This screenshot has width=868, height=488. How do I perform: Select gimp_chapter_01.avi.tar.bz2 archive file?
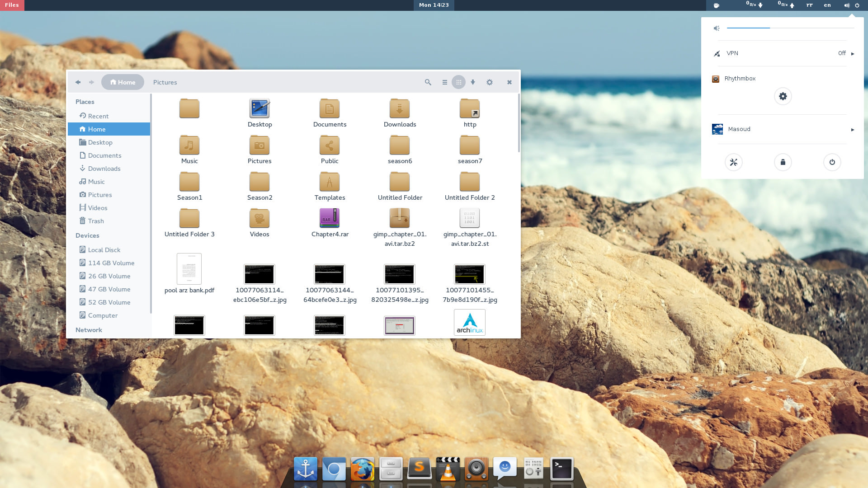[x=400, y=218]
